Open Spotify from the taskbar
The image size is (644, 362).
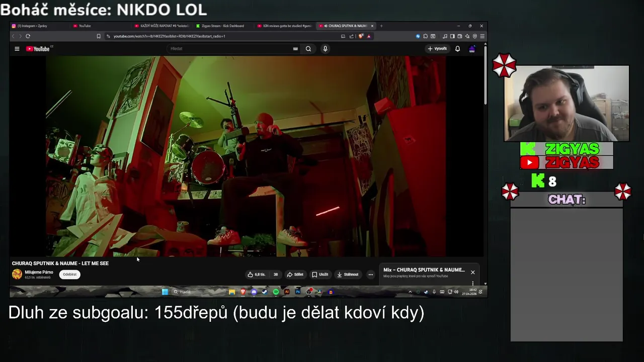coord(276,292)
